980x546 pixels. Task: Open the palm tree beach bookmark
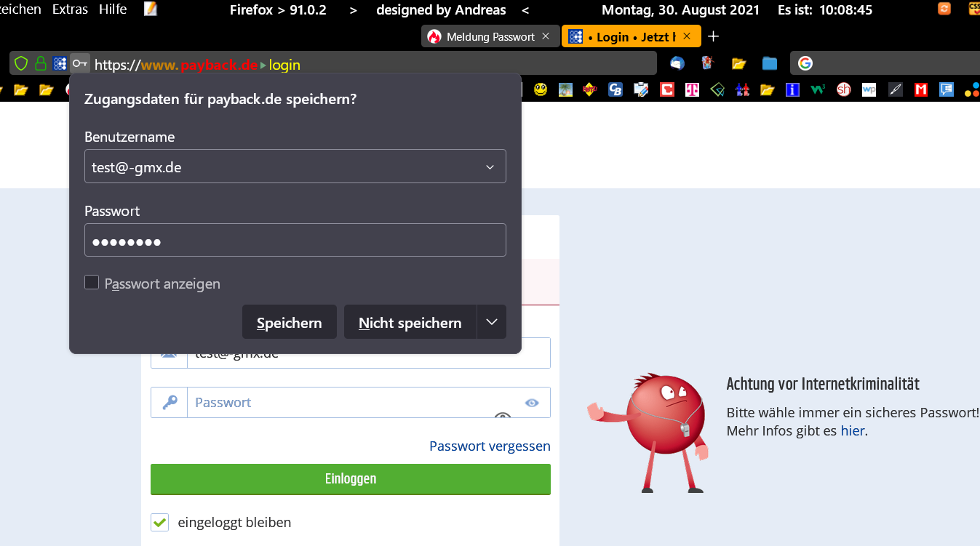(x=565, y=90)
